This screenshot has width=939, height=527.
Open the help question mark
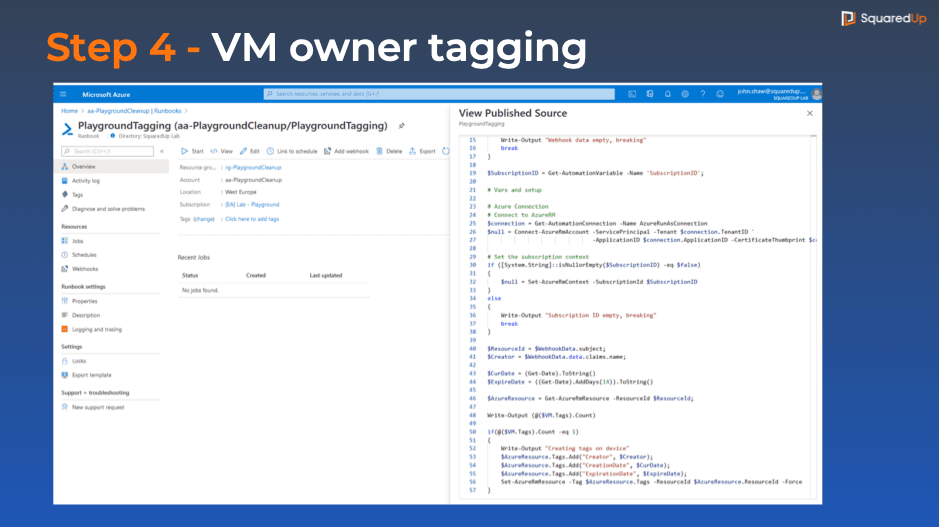pyautogui.click(x=702, y=94)
